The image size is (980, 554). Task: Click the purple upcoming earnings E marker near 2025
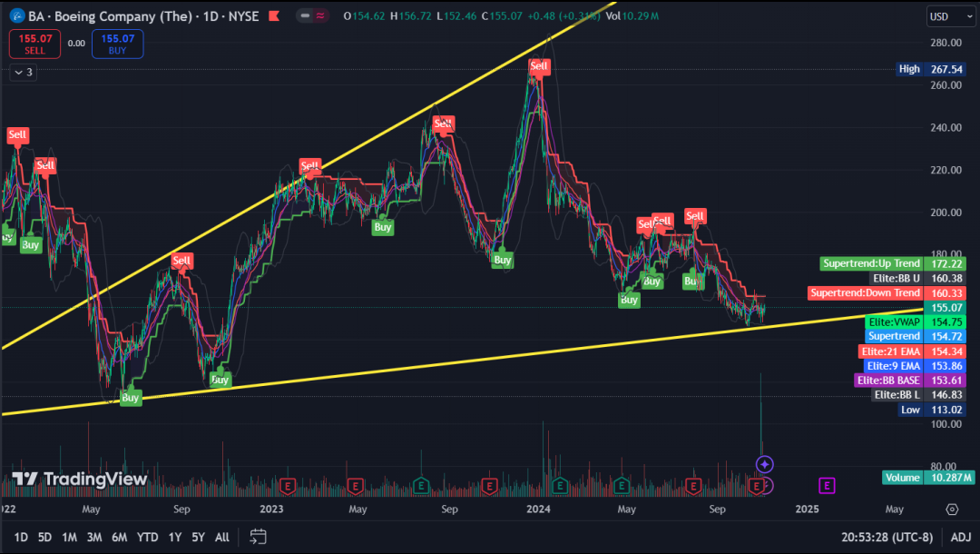pyautogui.click(x=827, y=485)
